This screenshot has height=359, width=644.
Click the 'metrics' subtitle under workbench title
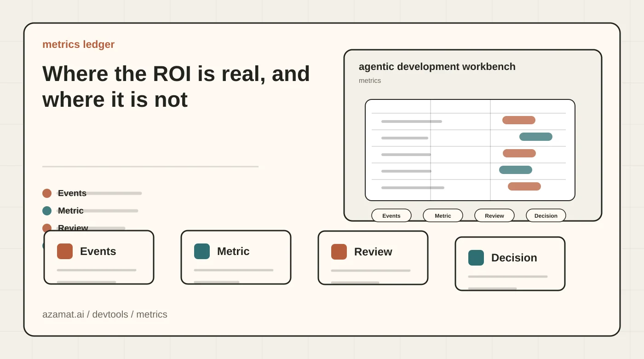(x=370, y=81)
